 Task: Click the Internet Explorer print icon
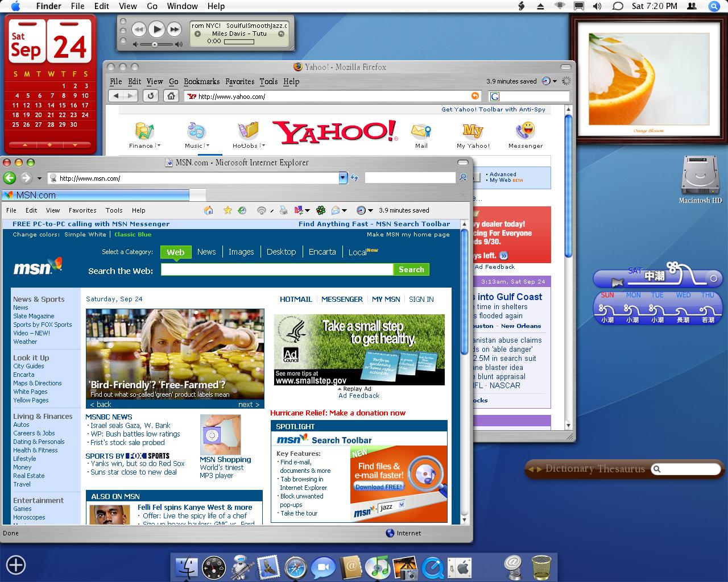coord(284,210)
